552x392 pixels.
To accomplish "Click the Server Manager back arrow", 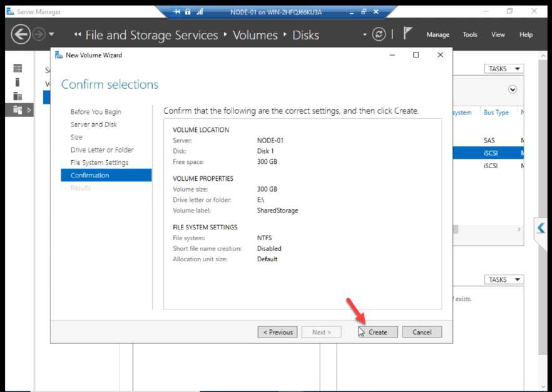I will point(21,34).
